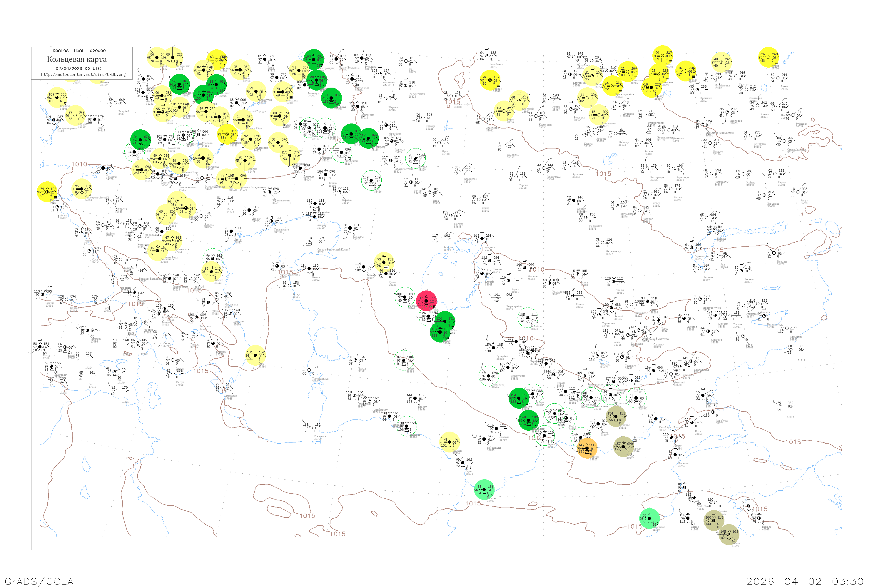Click the QAOL98 UAOL 020000 header
The width and height of the screenshot is (882, 588).
[79, 51]
